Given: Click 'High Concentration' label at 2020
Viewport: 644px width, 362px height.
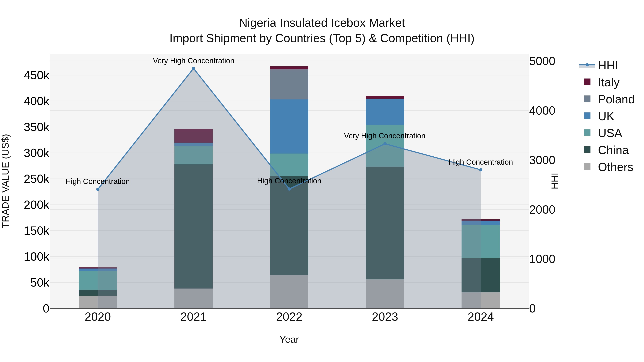Looking at the screenshot, I should point(97,181).
